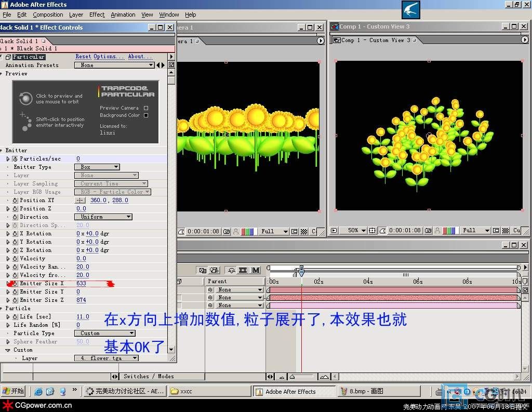532x412 pixels.
Task: Click title-action safe icon in Custom View 3
Action: (372, 231)
